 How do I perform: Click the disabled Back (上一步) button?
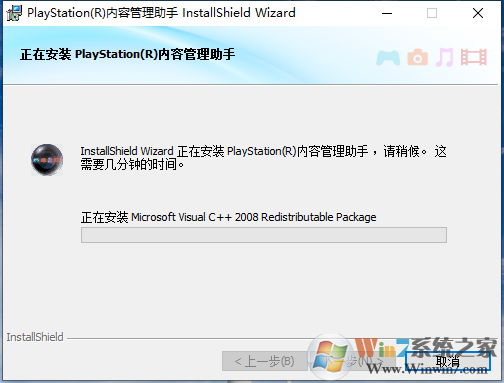tap(265, 361)
